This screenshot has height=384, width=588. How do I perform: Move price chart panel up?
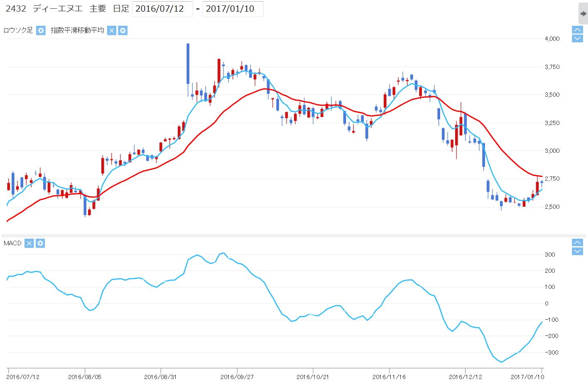(x=578, y=29)
